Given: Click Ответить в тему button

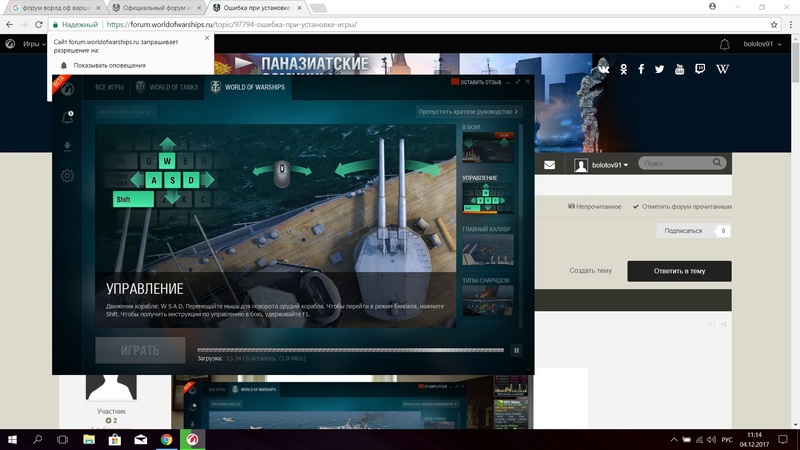Looking at the screenshot, I should coord(679,271).
